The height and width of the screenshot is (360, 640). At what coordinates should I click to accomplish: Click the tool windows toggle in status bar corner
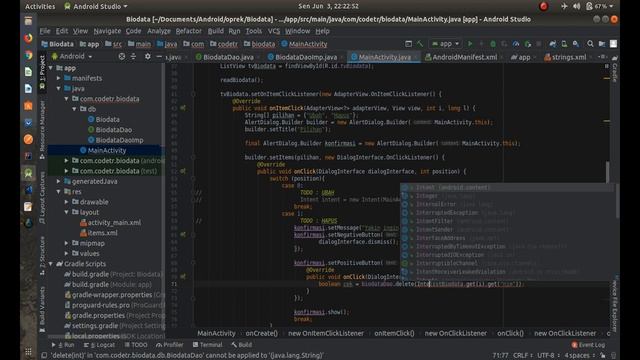pos(44,356)
